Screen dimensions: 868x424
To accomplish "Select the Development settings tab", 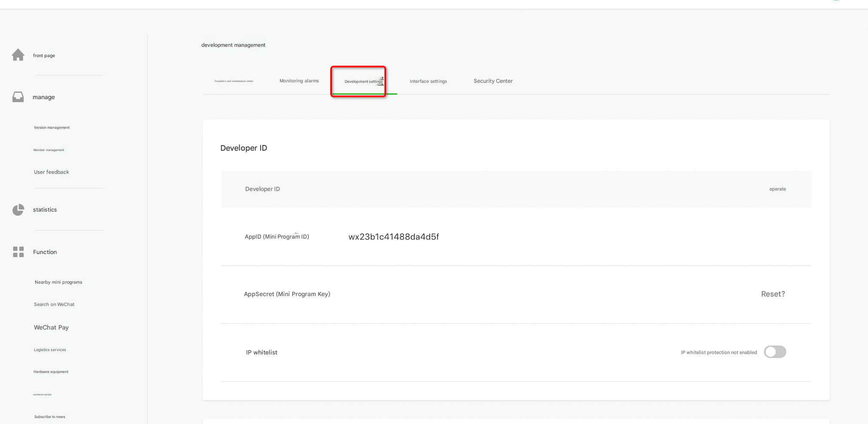I will click(363, 82).
